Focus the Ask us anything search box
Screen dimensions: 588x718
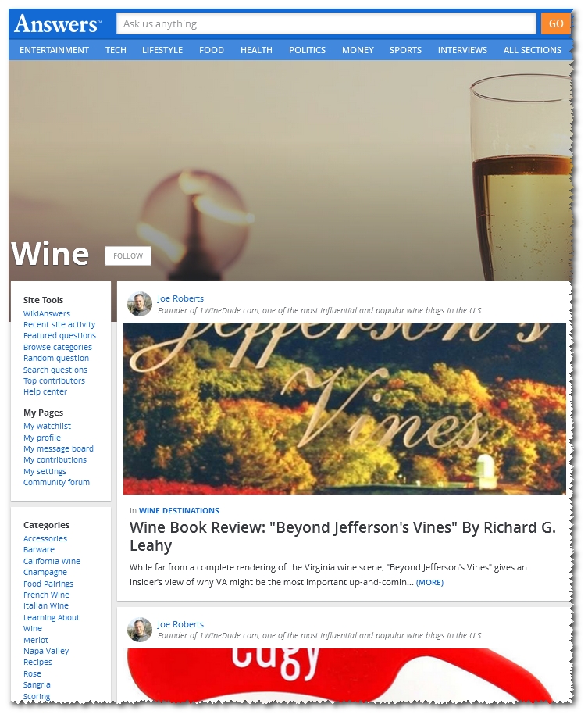(326, 23)
